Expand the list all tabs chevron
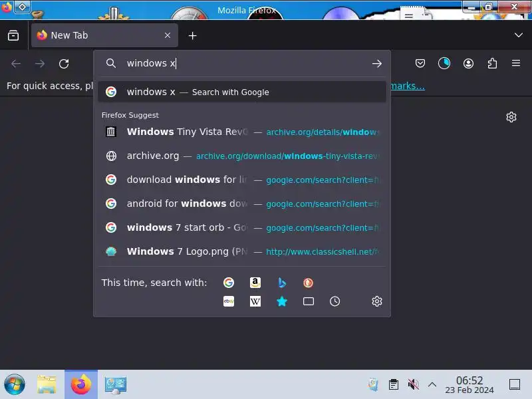This screenshot has height=399, width=532. pyautogui.click(x=518, y=35)
